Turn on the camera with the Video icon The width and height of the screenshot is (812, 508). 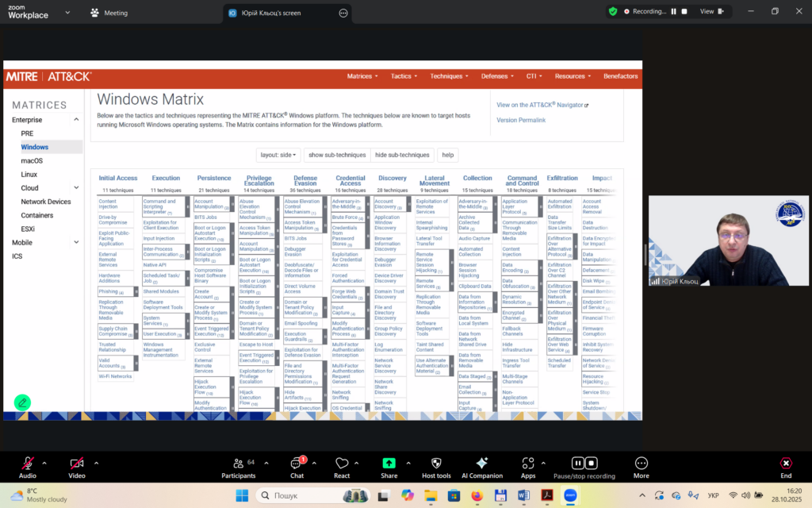[x=76, y=464]
